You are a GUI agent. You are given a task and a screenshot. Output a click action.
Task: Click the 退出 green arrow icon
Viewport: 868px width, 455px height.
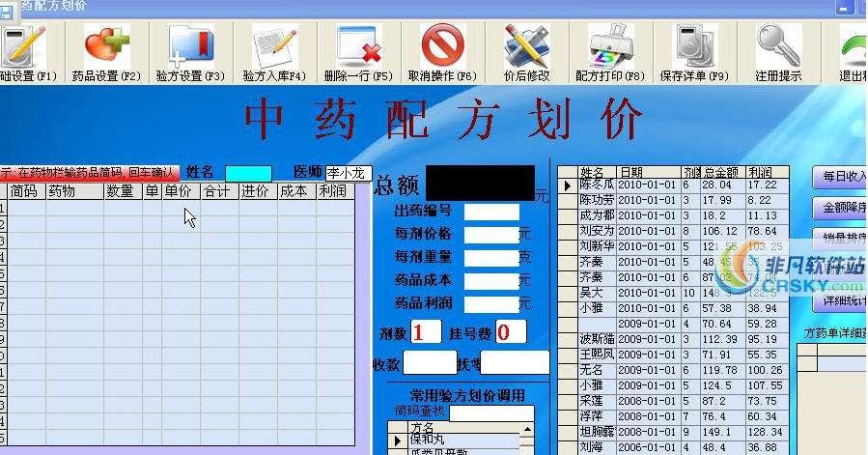(x=854, y=45)
